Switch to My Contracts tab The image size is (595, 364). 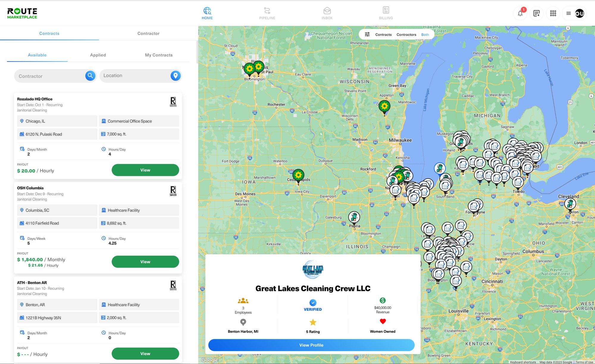point(159,55)
